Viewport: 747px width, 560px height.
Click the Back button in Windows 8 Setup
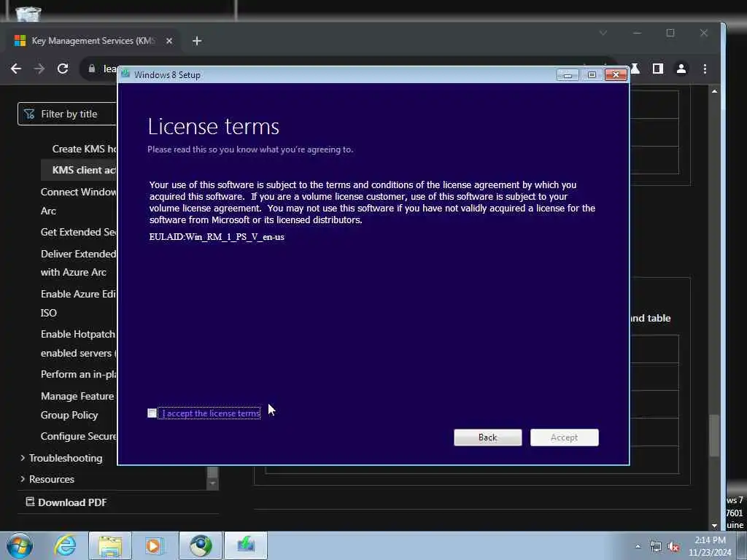click(x=487, y=437)
